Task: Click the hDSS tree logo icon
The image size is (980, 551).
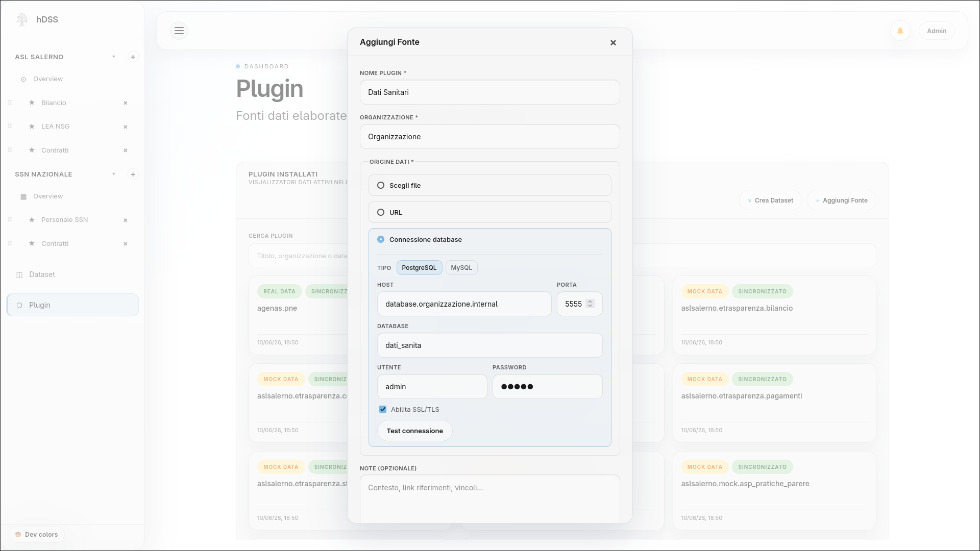Action: [22, 19]
